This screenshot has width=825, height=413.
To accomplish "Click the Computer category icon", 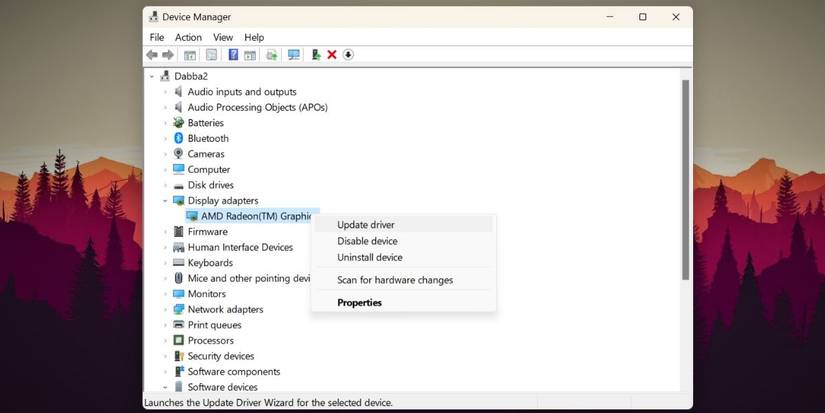I will pos(179,169).
